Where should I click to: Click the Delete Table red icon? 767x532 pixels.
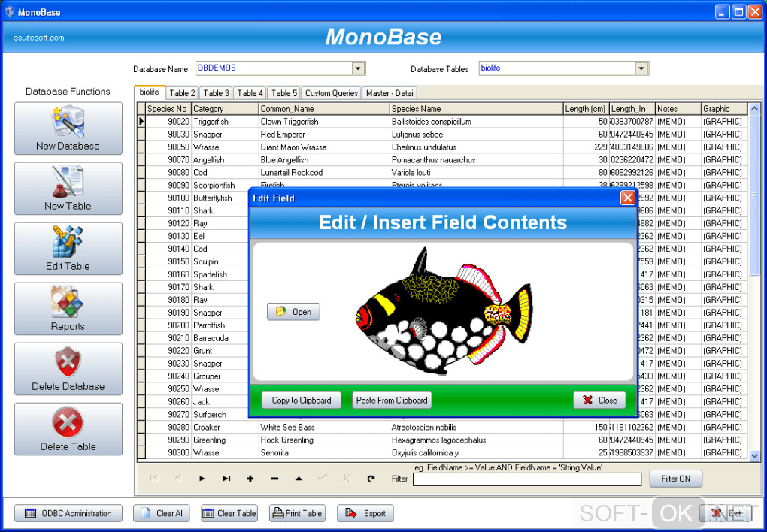pos(68,429)
